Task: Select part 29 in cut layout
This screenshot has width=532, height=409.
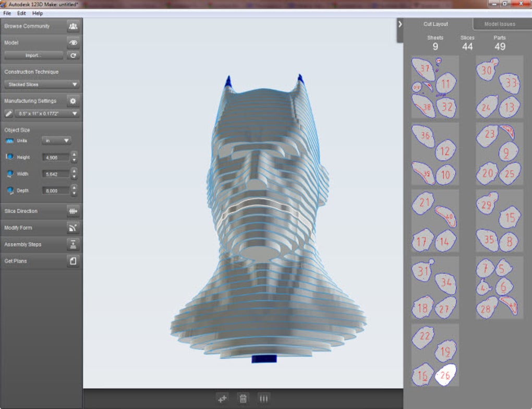Action: (487, 203)
